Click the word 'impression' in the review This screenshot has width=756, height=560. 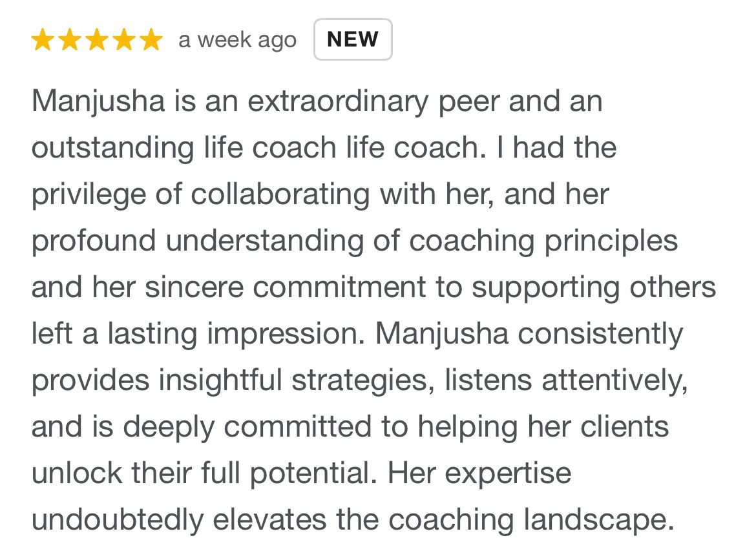pyautogui.click(x=286, y=335)
